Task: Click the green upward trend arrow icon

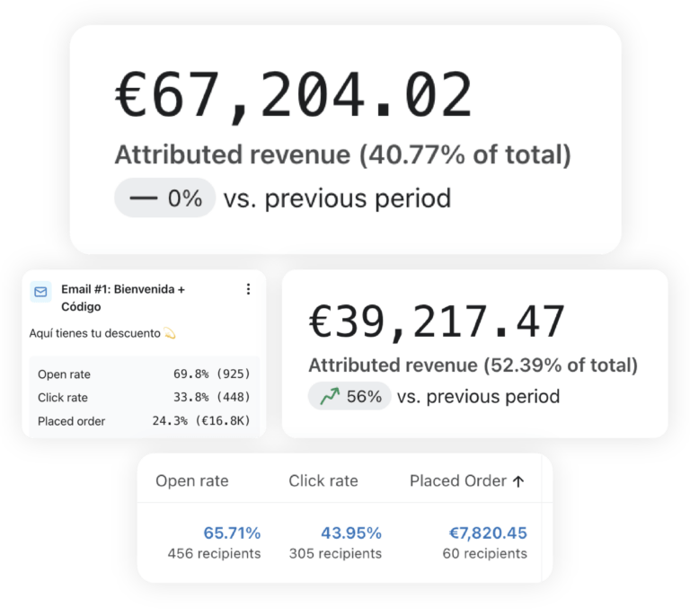Action: pos(330,396)
